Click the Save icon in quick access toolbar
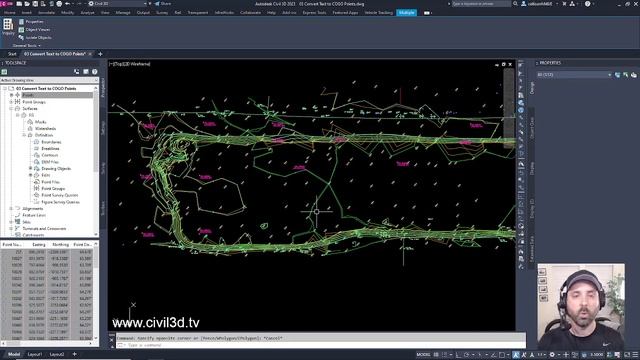Viewport: 640px width, 360px height. click(35, 4)
